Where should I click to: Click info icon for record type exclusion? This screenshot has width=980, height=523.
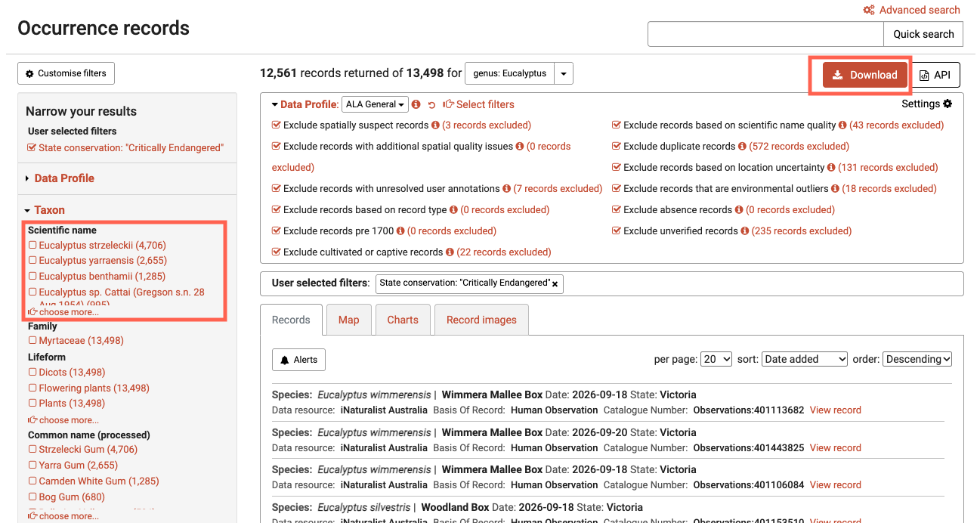pos(453,210)
